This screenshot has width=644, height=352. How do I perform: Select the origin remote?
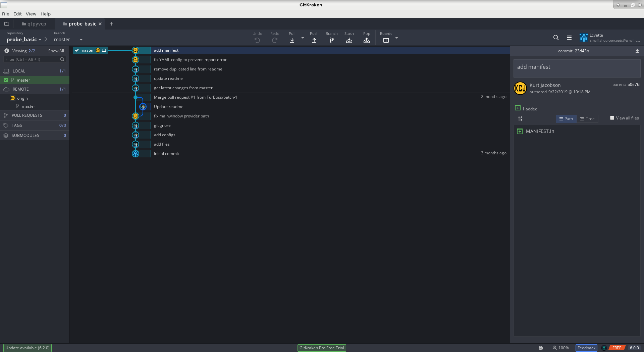point(22,98)
